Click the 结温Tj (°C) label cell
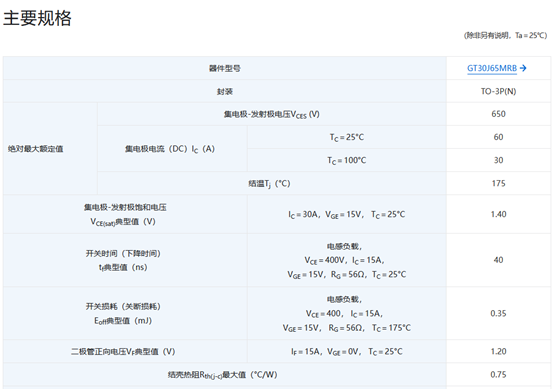Image resolution: width=554 pixels, height=389 pixels. point(272,183)
